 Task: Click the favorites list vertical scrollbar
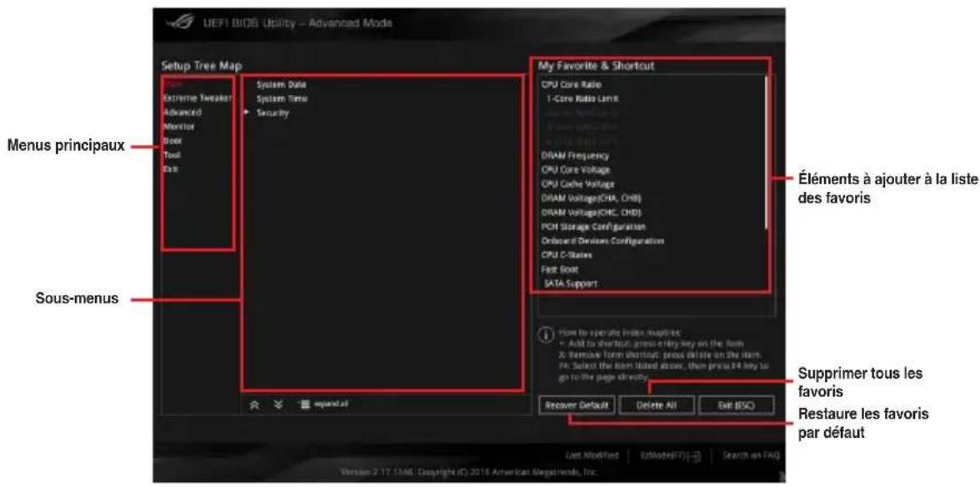767,152
